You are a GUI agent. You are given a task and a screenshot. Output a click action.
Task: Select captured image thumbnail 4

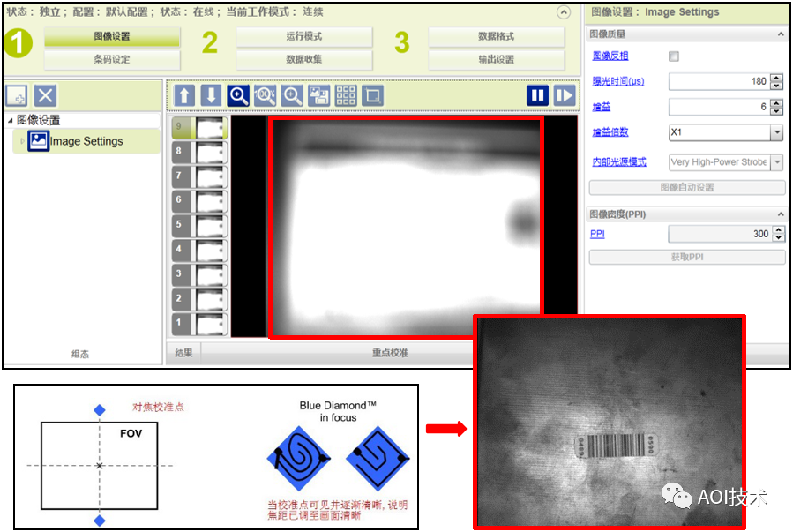click(199, 251)
